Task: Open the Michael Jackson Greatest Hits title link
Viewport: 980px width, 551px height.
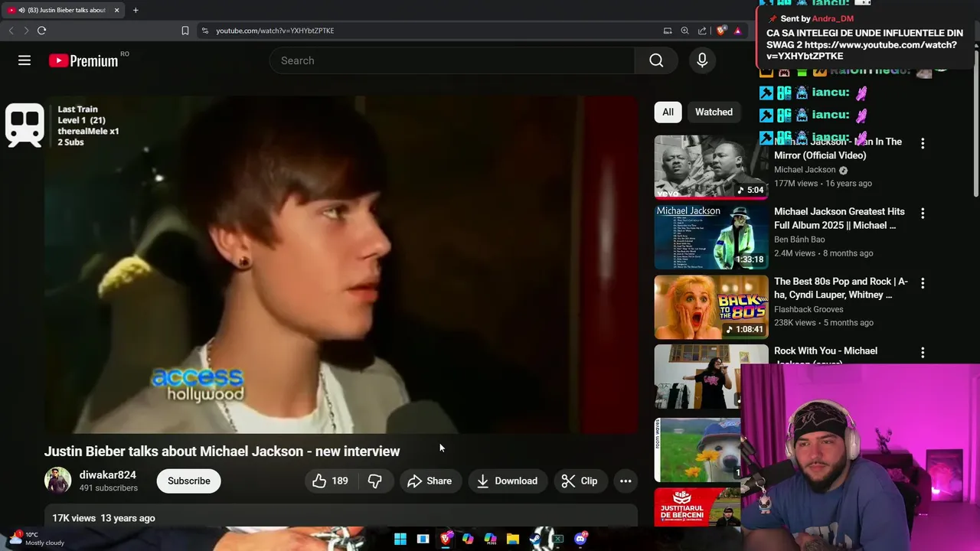Action: pos(839,218)
